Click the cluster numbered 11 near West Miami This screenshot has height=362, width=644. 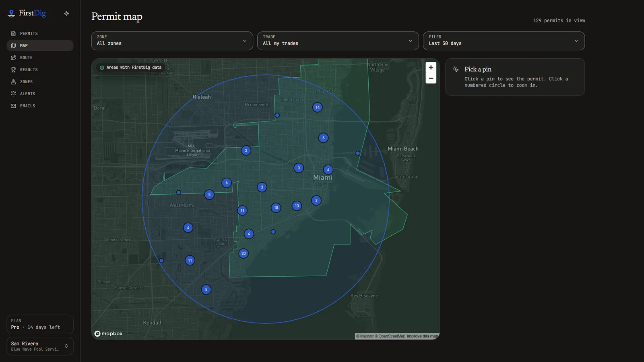242,210
